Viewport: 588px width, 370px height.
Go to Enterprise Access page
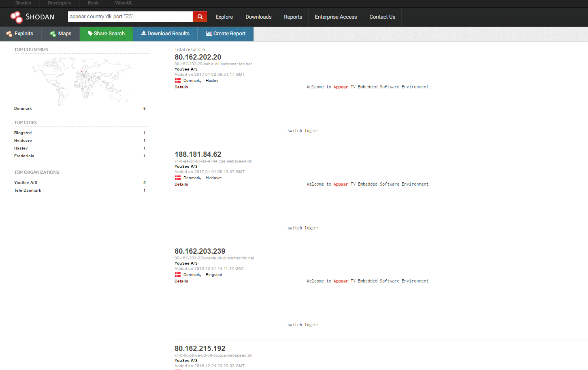pyautogui.click(x=336, y=17)
